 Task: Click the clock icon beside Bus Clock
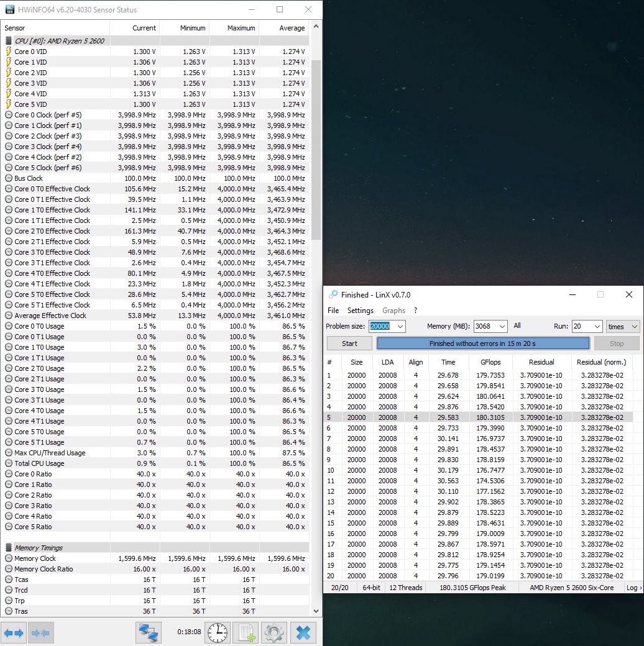pos(8,178)
